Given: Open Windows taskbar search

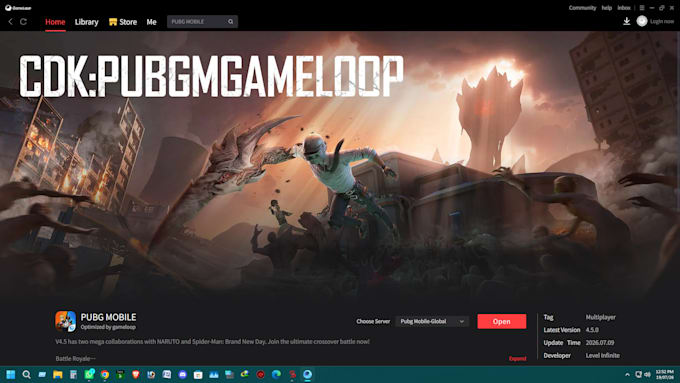Looking at the screenshot, I should [x=26, y=374].
